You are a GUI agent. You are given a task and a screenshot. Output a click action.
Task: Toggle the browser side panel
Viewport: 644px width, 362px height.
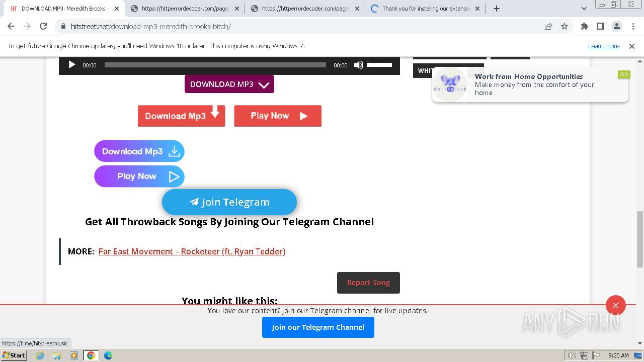tap(601, 27)
